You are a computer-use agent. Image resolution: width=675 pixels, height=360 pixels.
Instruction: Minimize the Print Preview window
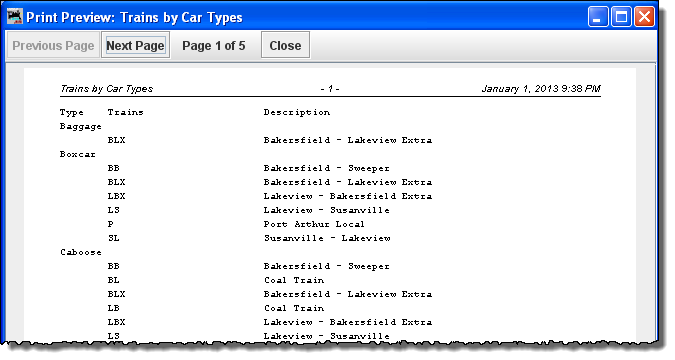pyautogui.click(x=598, y=17)
